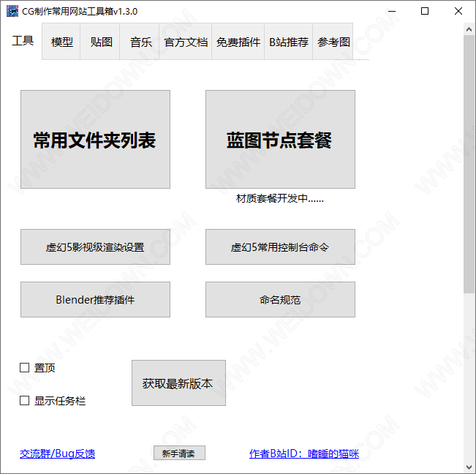The height and width of the screenshot is (474, 476).
Task: Select the 音乐 tab
Action: (x=141, y=42)
